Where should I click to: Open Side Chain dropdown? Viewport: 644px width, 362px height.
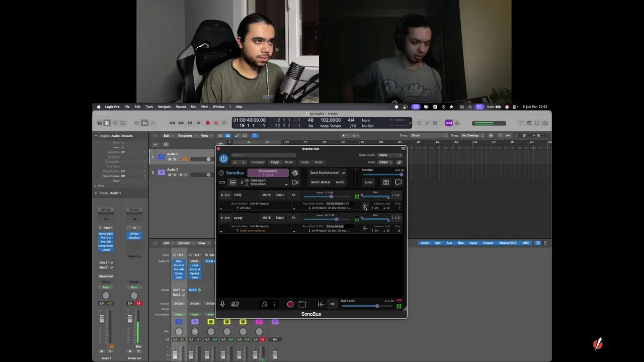pyautogui.click(x=390, y=155)
